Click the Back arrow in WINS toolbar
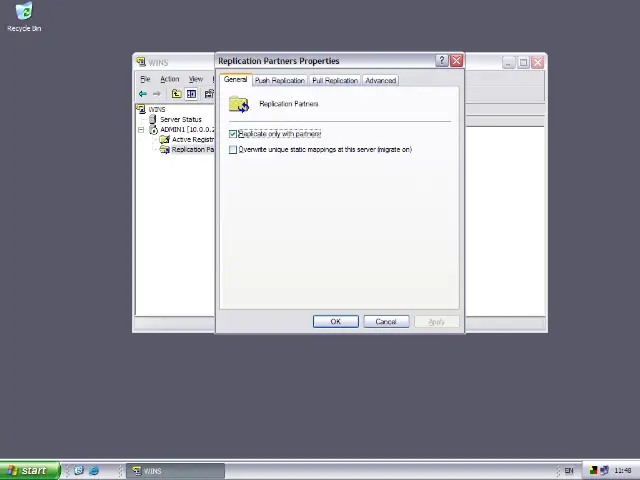This screenshot has height=480, width=640. click(143, 94)
